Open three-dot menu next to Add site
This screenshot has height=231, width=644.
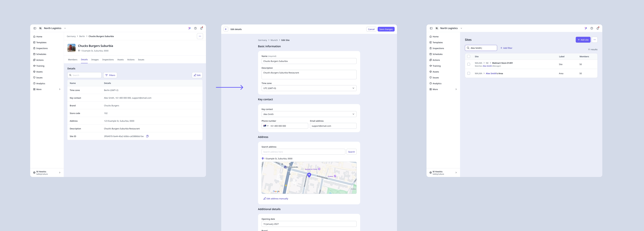594,40
